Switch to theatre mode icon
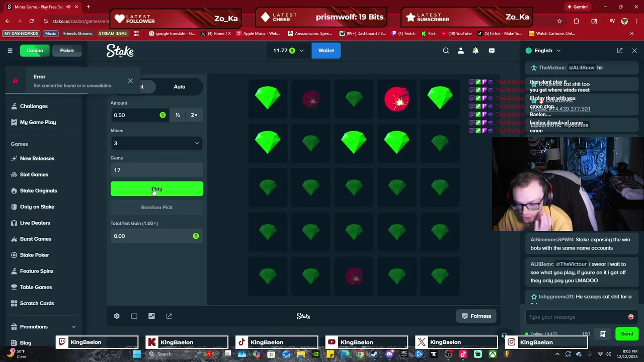Viewport: 644px width, 362px height. (134, 316)
